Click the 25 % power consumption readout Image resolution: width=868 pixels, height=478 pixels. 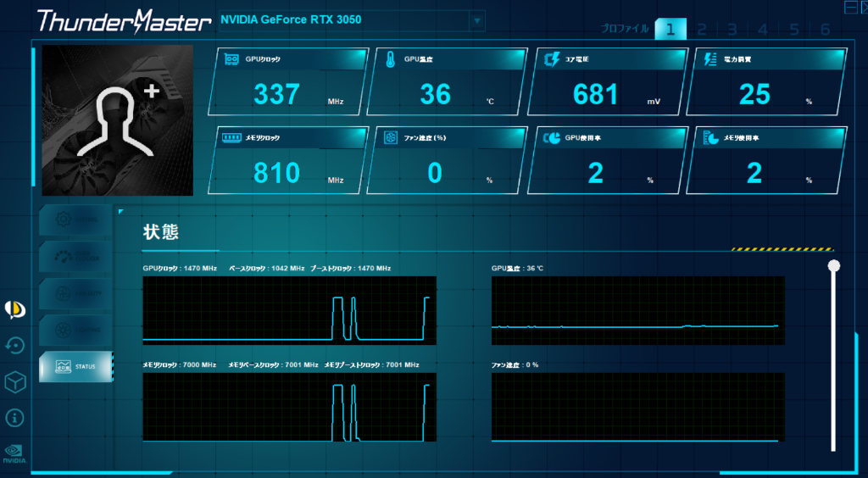point(754,95)
